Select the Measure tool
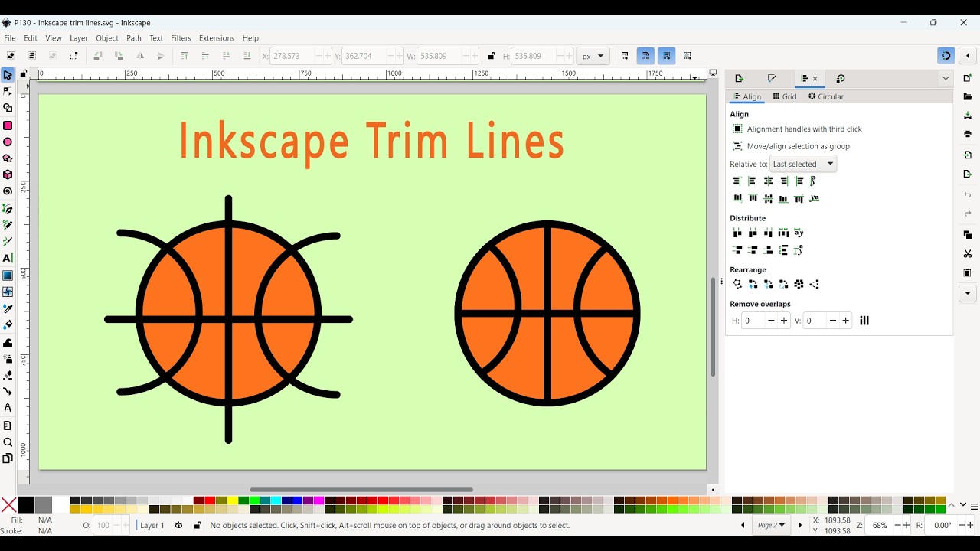Screen dimensions: 980x551 pyautogui.click(x=8, y=425)
